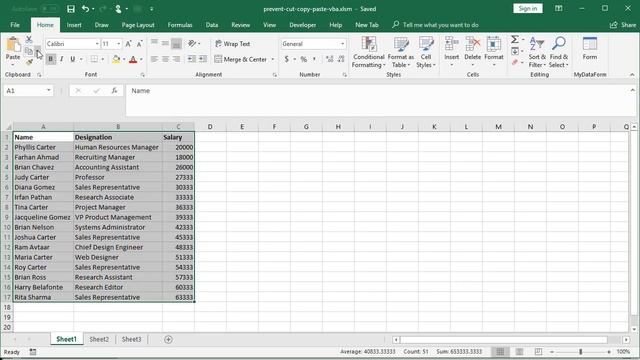Add a new sheet with the plus icon
640x360 pixels.
(x=168, y=339)
